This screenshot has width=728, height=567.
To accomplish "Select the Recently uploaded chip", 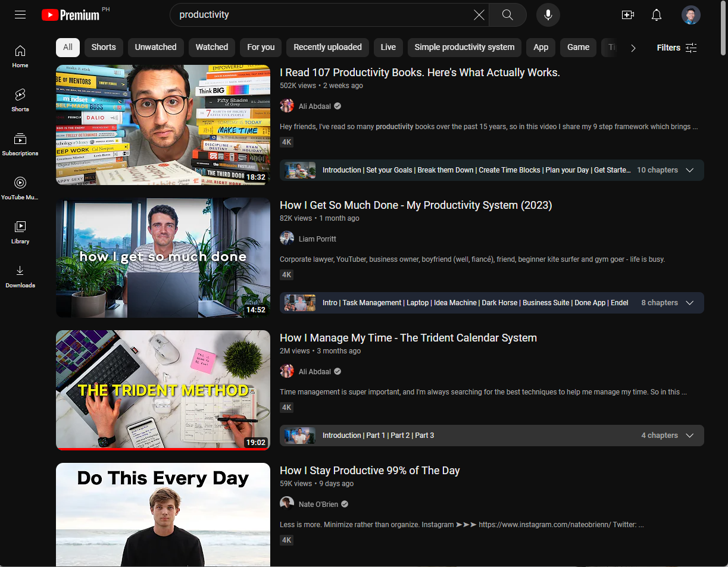I will point(327,47).
